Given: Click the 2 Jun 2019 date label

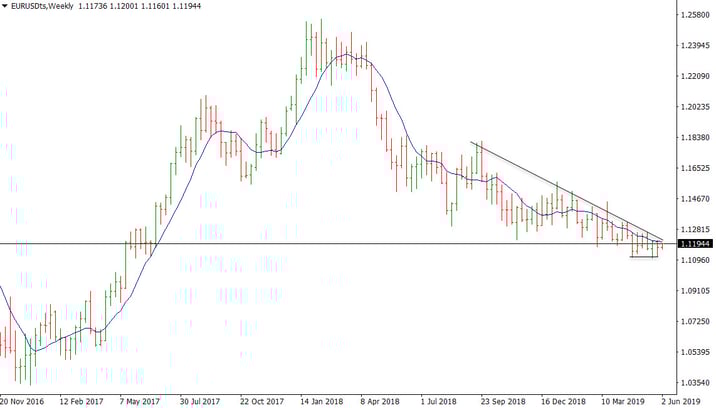Looking at the screenshot, I should coord(680,402).
